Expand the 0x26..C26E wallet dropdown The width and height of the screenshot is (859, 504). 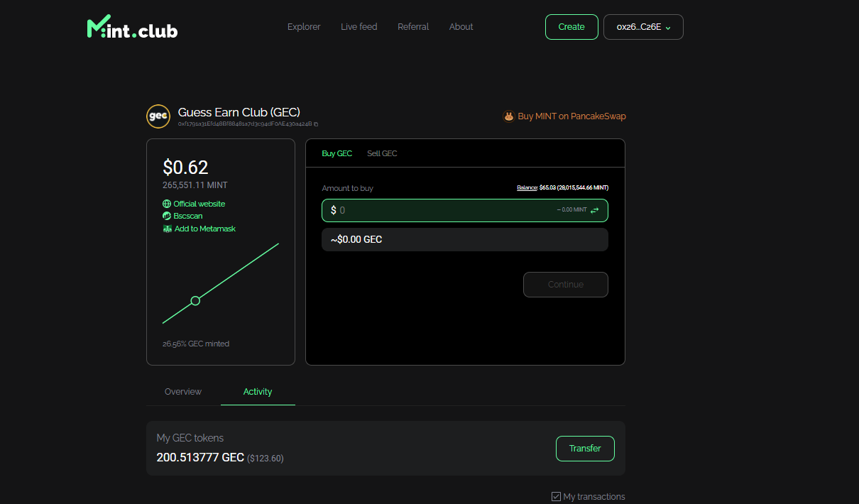pyautogui.click(x=643, y=27)
